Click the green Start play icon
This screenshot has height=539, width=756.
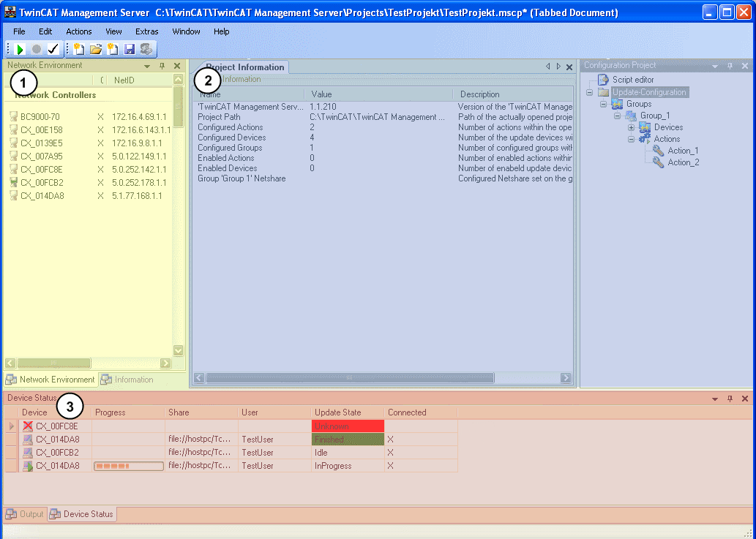tap(20, 49)
